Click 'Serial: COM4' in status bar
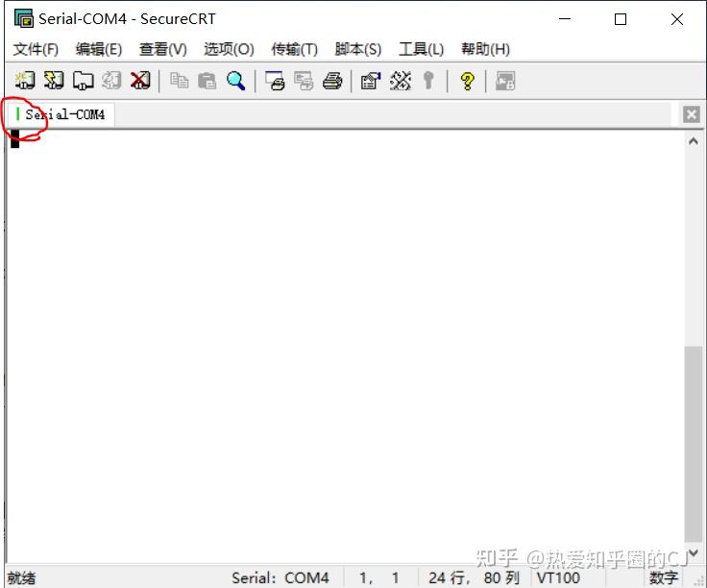The image size is (707, 588). [280, 577]
